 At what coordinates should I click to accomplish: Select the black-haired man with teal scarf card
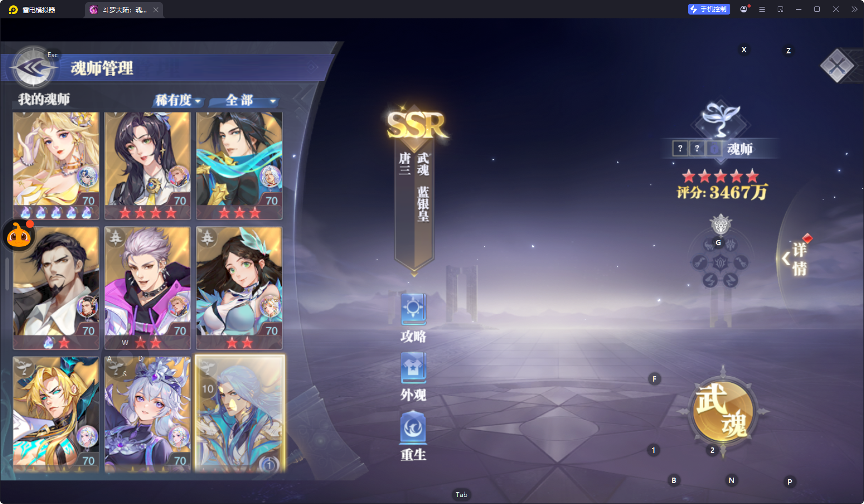(x=239, y=165)
